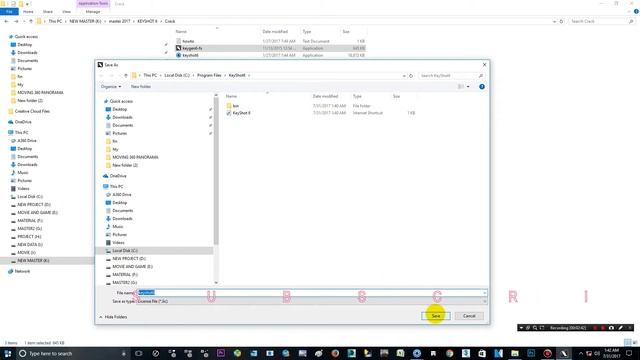This screenshot has width=640, height=360.
Task: Select NEW MASTER (K:) in Explorer sidebar
Action: click(x=33, y=260)
